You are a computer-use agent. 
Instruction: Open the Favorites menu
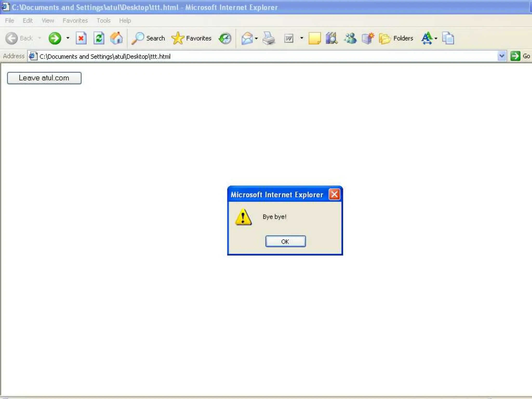(x=75, y=21)
